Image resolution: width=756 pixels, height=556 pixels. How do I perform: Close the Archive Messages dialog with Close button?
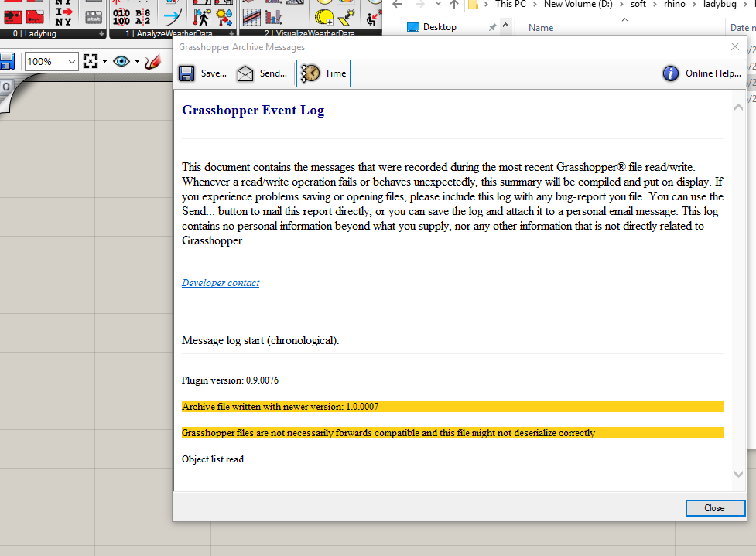[715, 508]
